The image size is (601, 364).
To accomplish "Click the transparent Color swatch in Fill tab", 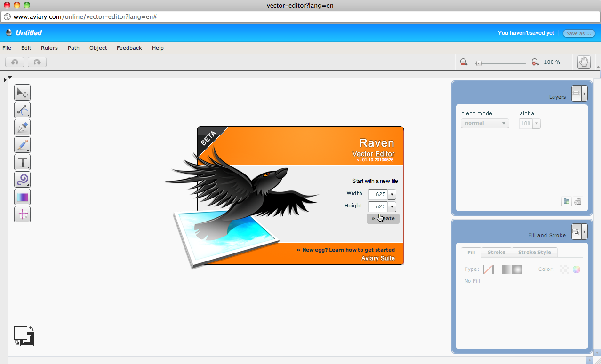I will pyautogui.click(x=564, y=269).
